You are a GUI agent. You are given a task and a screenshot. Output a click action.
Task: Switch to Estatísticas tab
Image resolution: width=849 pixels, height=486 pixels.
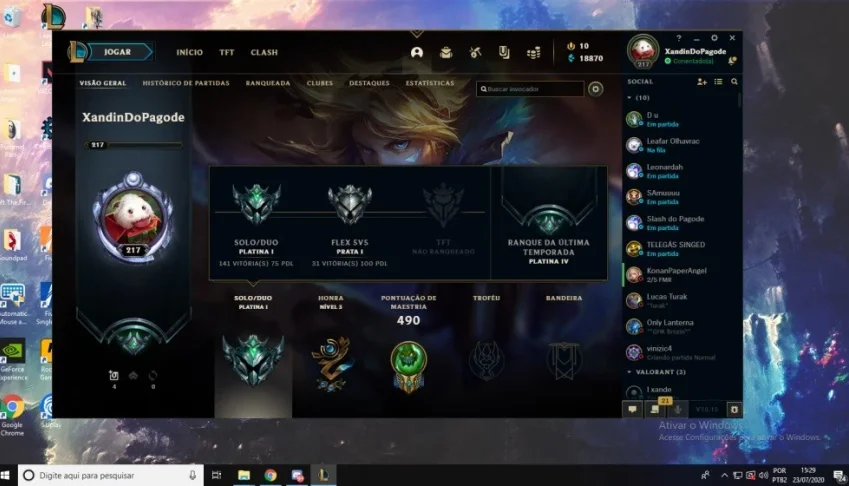click(x=430, y=83)
